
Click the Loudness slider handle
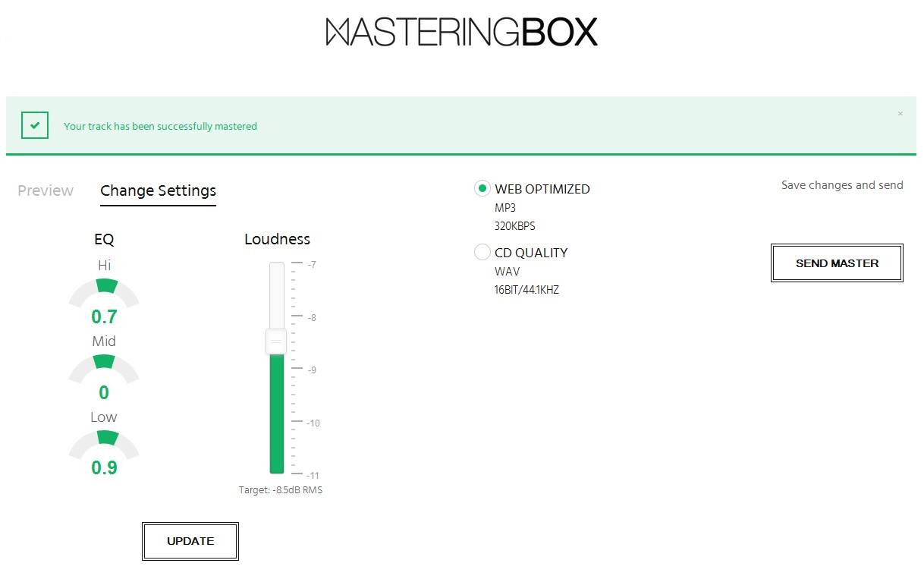click(x=275, y=342)
